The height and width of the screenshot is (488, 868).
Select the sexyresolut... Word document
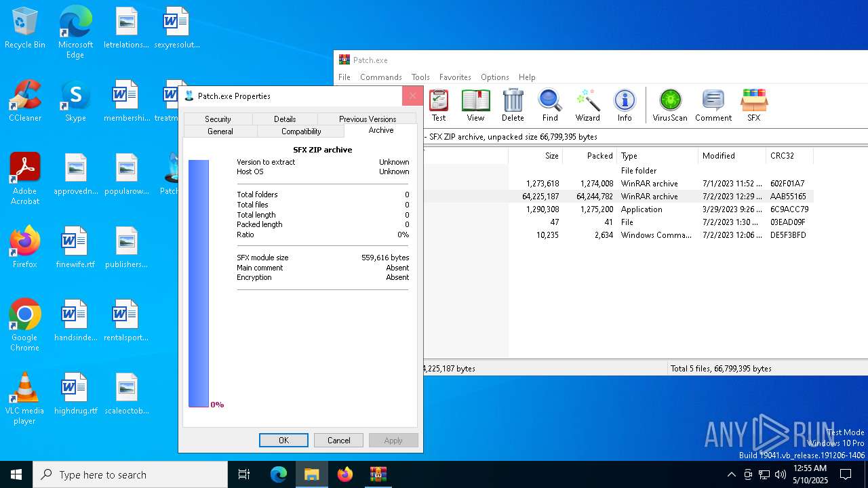coord(176,28)
